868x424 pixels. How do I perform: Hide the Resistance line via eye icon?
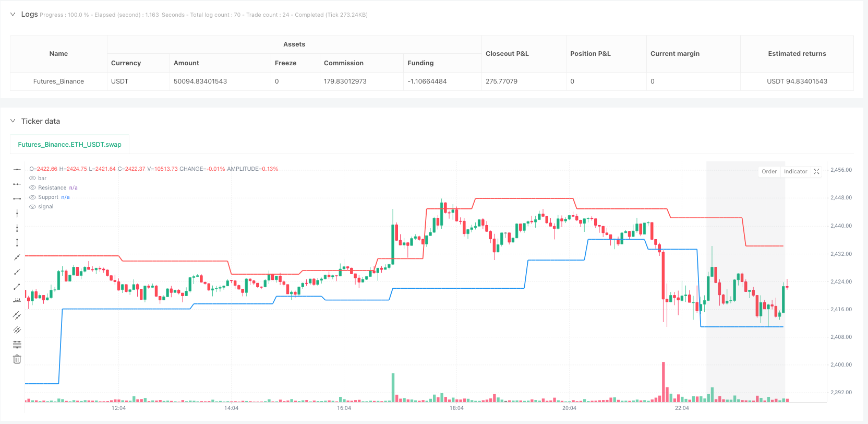point(33,188)
